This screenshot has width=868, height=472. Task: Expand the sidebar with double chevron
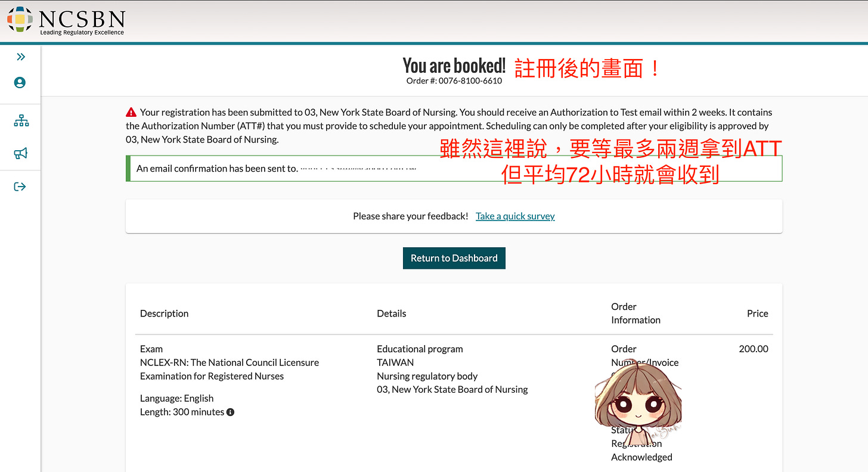pos(21,57)
